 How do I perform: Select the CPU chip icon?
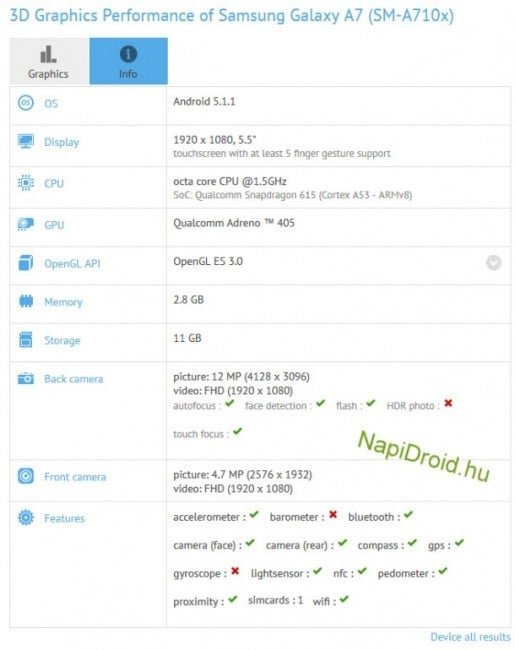coord(26,183)
